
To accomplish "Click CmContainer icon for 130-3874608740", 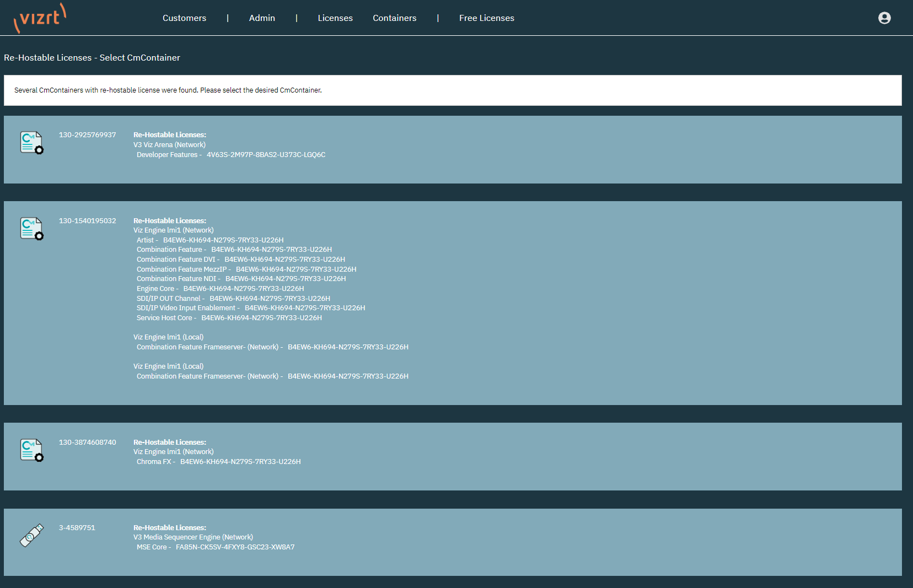I will coord(31,450).
